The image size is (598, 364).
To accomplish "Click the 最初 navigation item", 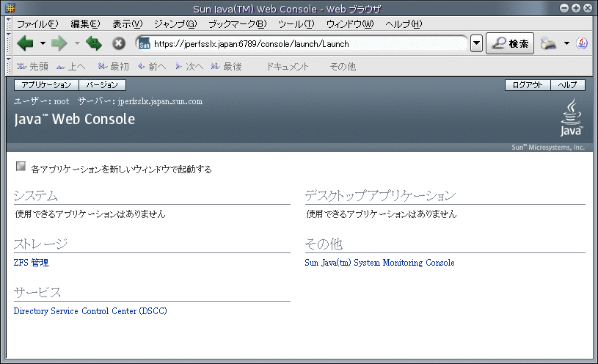I will click(x=113, y=66).
